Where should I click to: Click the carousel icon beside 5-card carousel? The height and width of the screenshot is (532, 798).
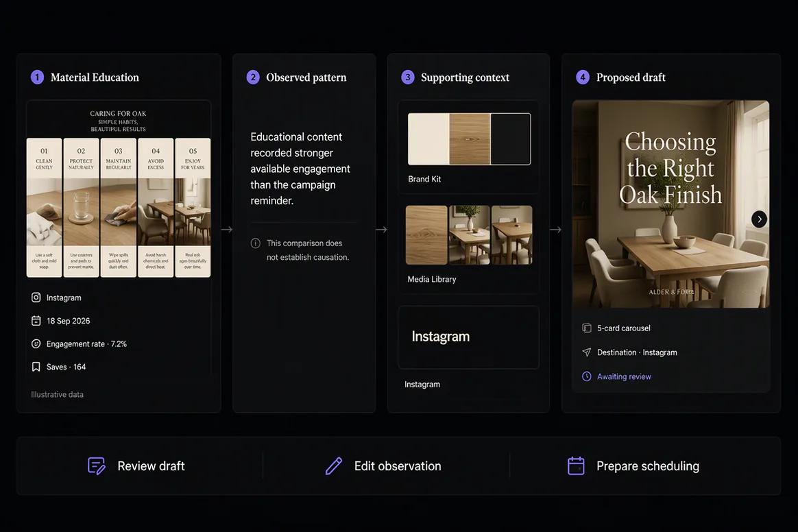[587, 328]
